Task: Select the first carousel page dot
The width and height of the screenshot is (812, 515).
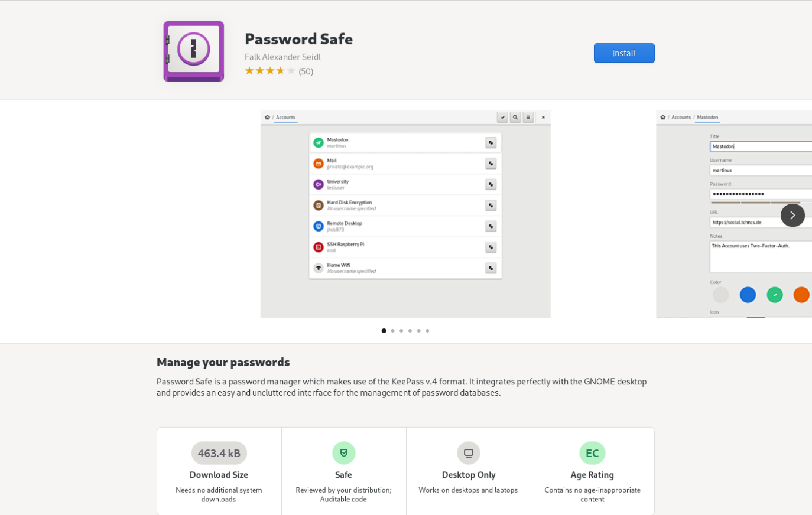Action: click(x=384, y=331)
